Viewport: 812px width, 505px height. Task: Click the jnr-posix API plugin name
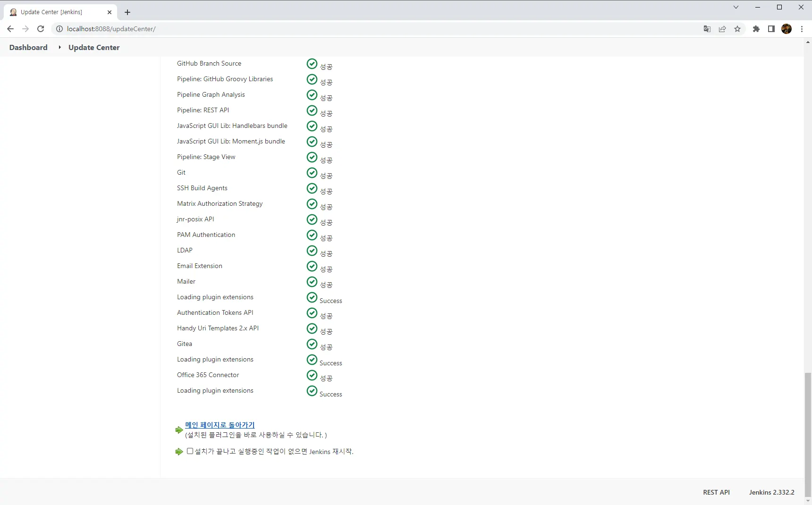point(195,219)
